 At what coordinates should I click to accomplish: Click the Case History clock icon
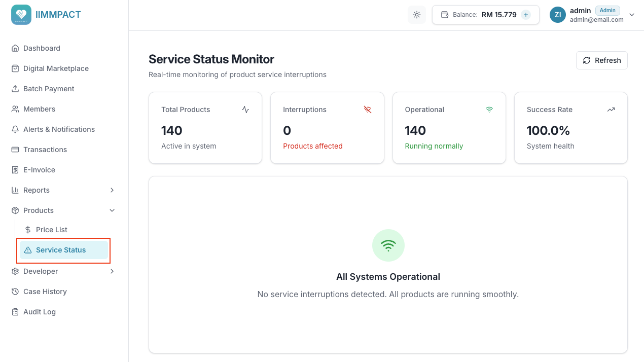click(x=15, y=291)
